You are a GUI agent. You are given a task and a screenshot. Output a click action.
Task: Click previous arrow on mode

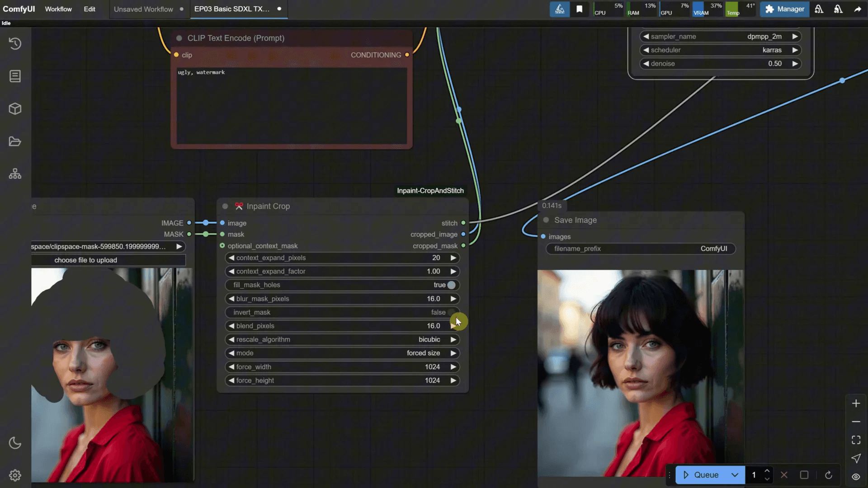coord(231,353)
